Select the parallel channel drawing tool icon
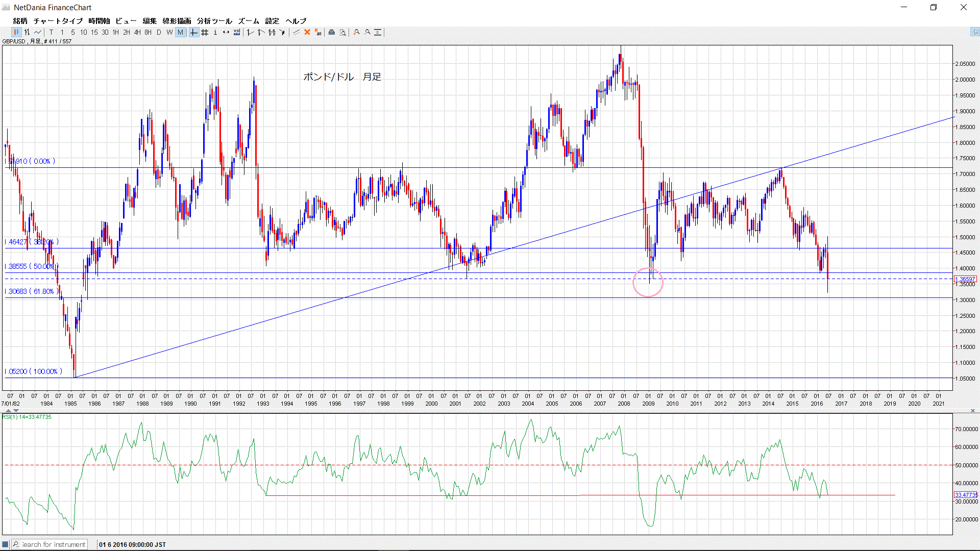 pyautogui.click(x=272, y=32)
